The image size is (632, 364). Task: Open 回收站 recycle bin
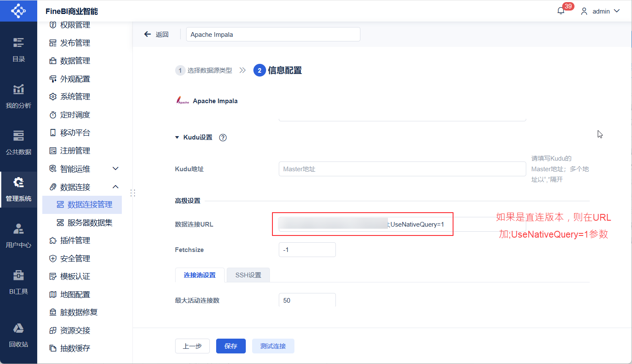coord(19,335)
